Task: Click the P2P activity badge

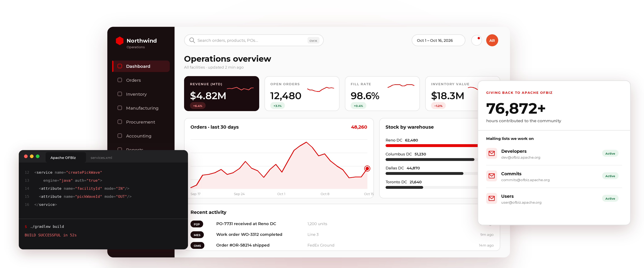Action: (x=197, y=224)
